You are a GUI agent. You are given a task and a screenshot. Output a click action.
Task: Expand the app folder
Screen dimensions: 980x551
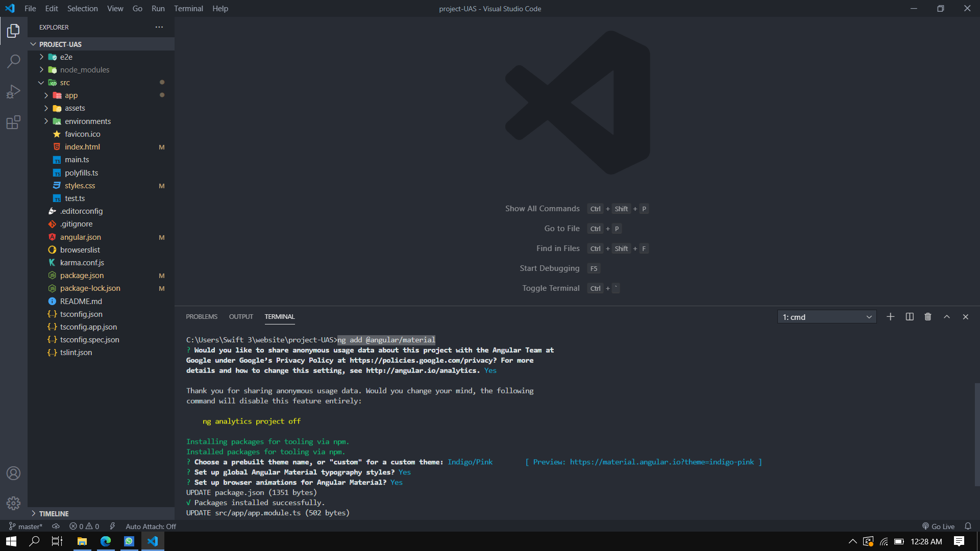tap(101, 95)
